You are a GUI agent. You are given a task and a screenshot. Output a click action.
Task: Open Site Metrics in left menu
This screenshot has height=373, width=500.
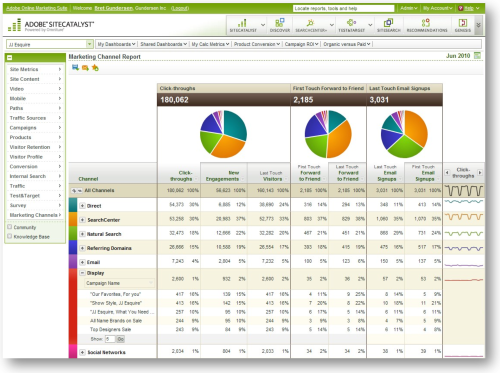35,69
